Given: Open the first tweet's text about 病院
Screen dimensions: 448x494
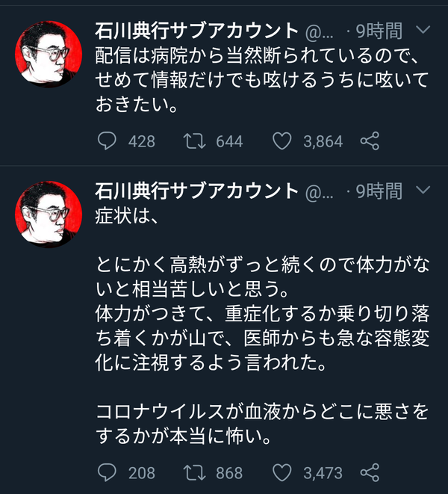Looking at the screenshot, I should click(x=262, y=80).
